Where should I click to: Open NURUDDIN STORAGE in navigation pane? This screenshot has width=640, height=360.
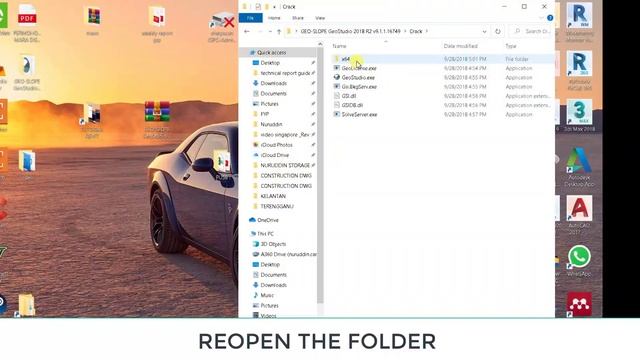coord(285,165)
